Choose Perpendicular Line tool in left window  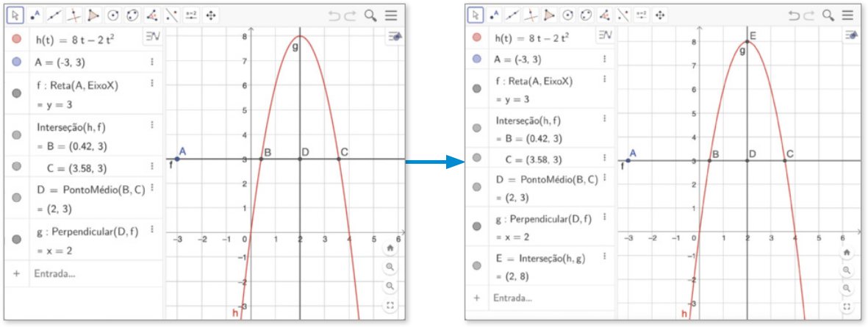(x=73, y=15)
